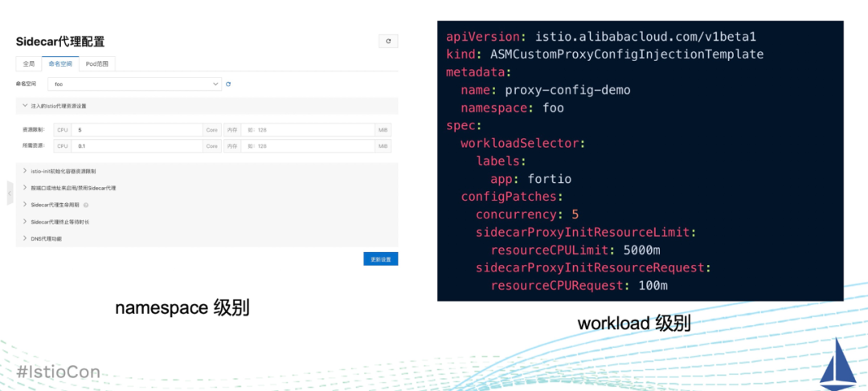868x391 pixels.
Task: Expand the Sidecar代理终止等待时长 section
Action: coord(207,222)
